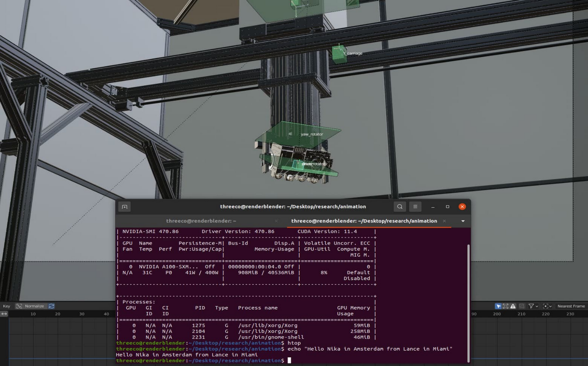Click 'Driver Version: 470.86' text
Image resolution: width=588 pixels, height=366 pixels.
click(238, 231)
